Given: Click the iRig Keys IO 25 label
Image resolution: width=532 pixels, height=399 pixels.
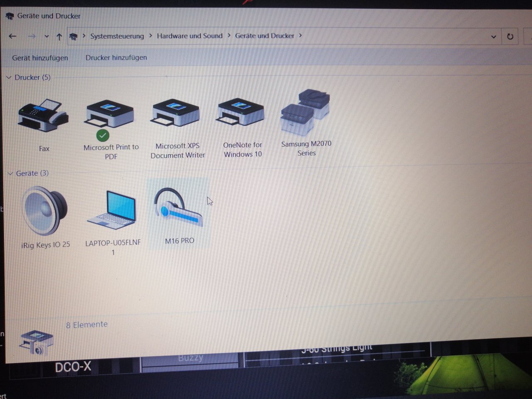Looking at the screenshot, I should (46, 245).
